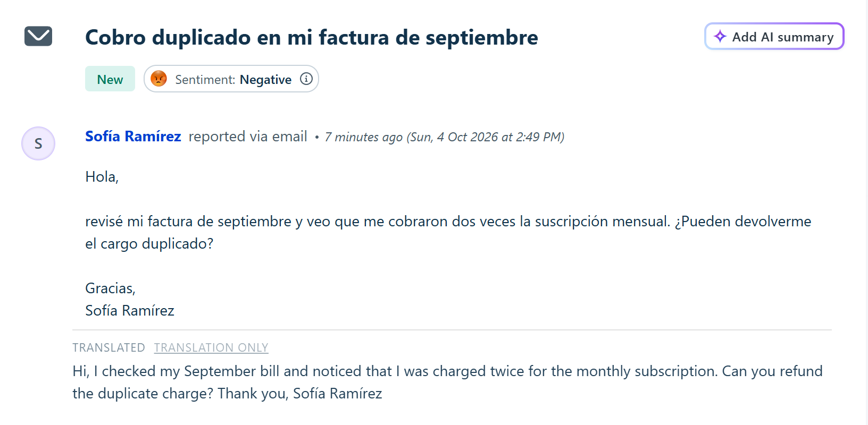This screenshot has width=868, height=425.
Task: Click the Sentiment: Negative pill
Action: [231, 79]
